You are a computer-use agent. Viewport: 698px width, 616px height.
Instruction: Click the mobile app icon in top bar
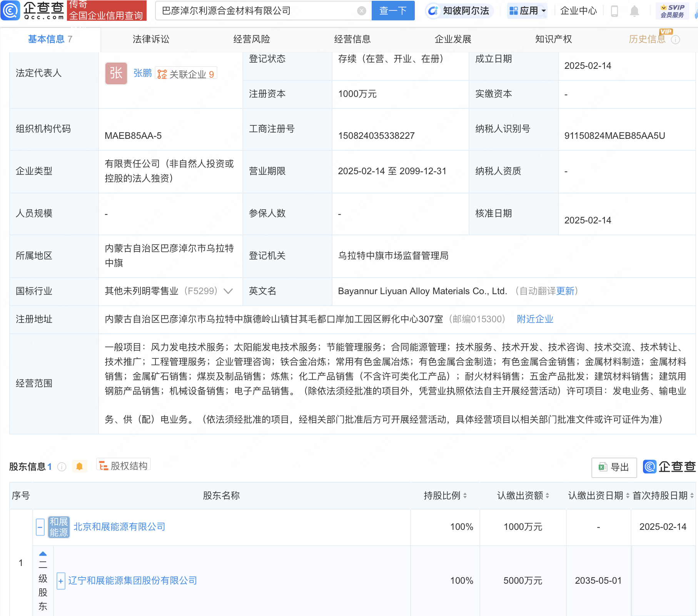614,10
